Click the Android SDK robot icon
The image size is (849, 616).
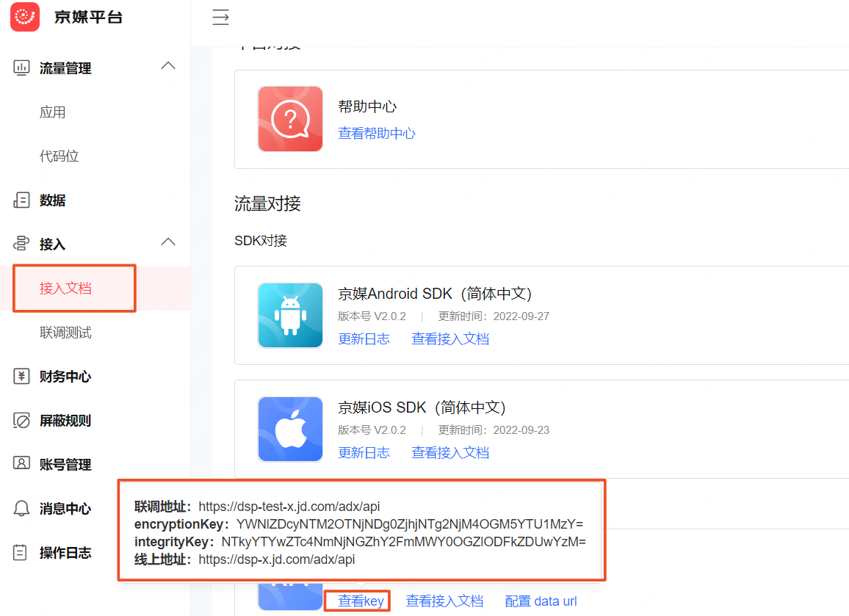pyautogui.click(x=290, y=315)
